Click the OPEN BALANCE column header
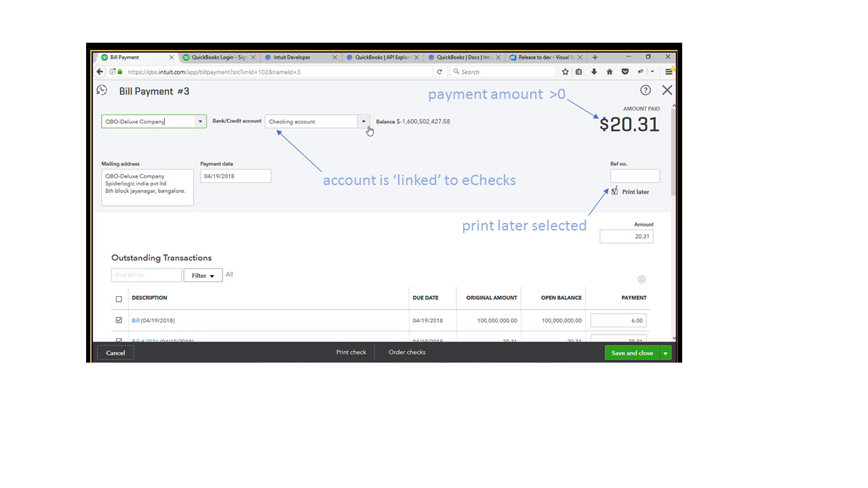The width and height of the screenshot is (868, 488). coord(561,298)
